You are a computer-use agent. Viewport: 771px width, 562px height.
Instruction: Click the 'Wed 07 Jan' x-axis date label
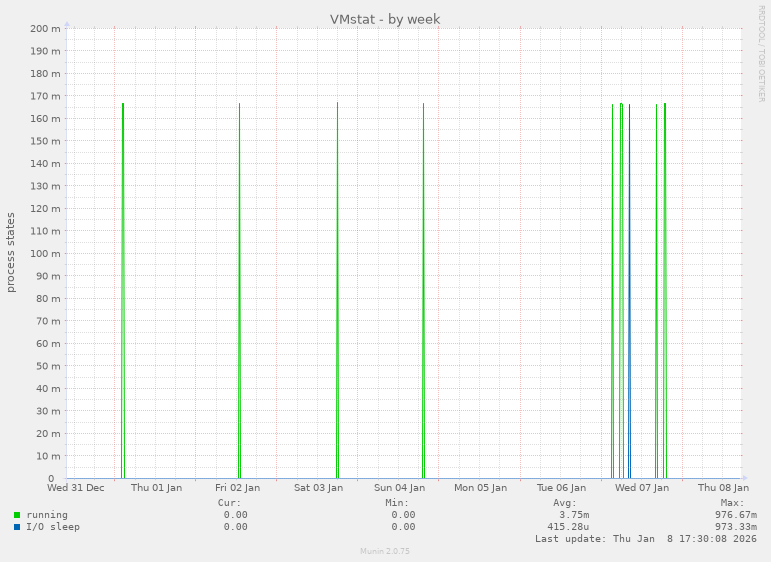(642, 488)
